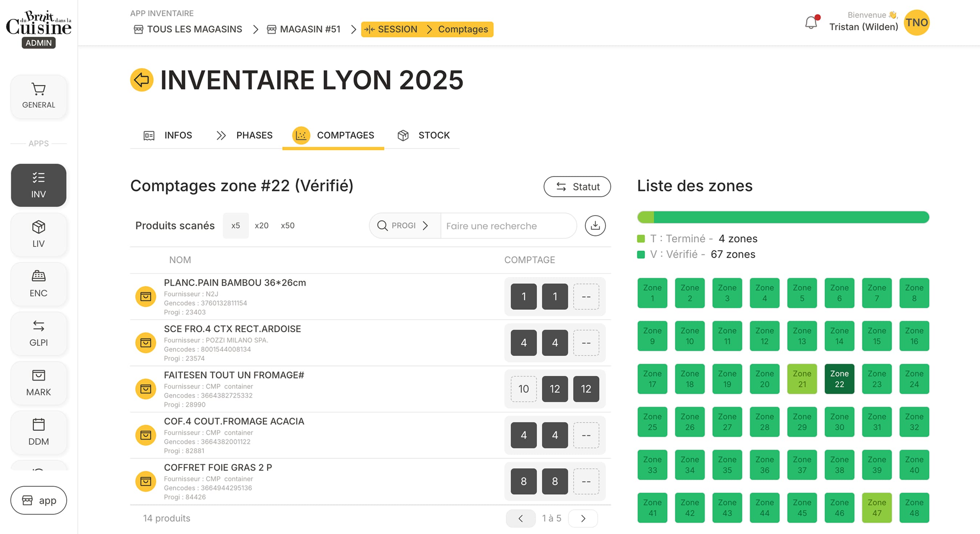The height and width of the screenshot is (534, 980).
Task: Select x50 products per page
Action: tap(287, 226)
